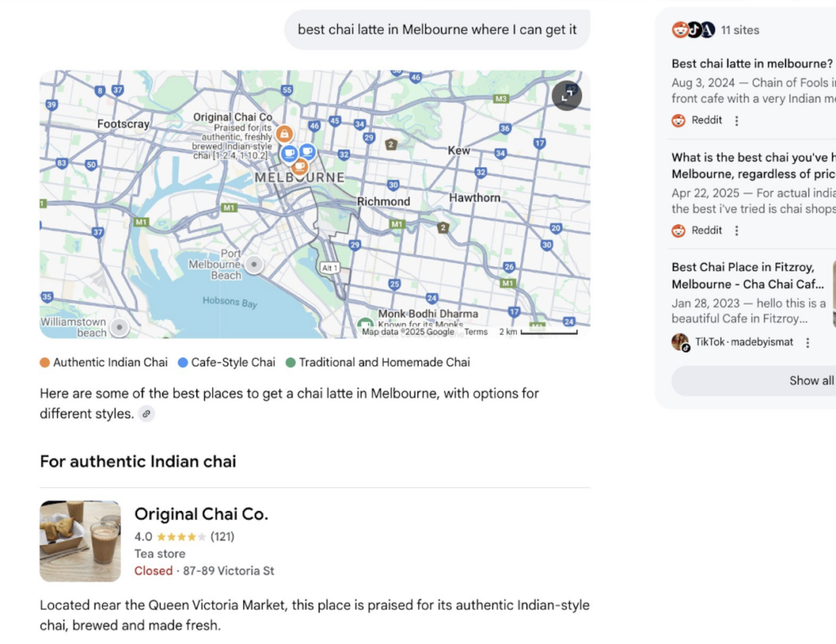Click the orange Original Chai Co map pin
The height and width of the screenshot is (644, 836).
point(283,134)
